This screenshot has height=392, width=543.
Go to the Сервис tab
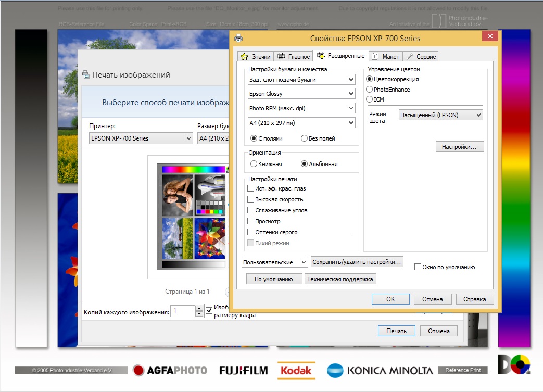tap(421, 56)
